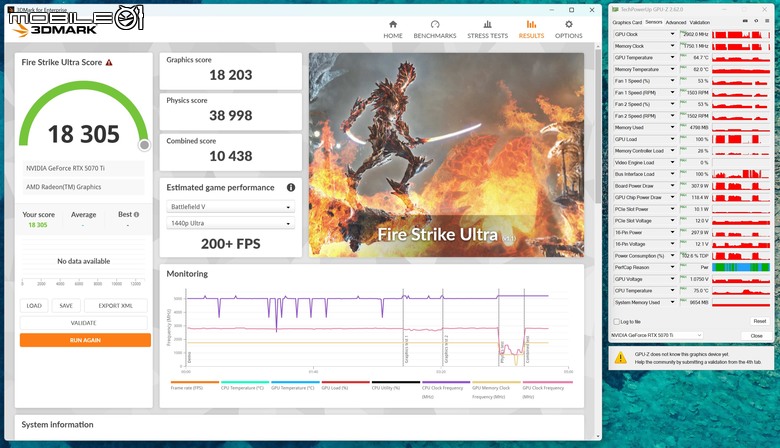Click the GPU-Z Close button
Image resolution: width=780 pixels, height=448 pixels.
[756, 336]
